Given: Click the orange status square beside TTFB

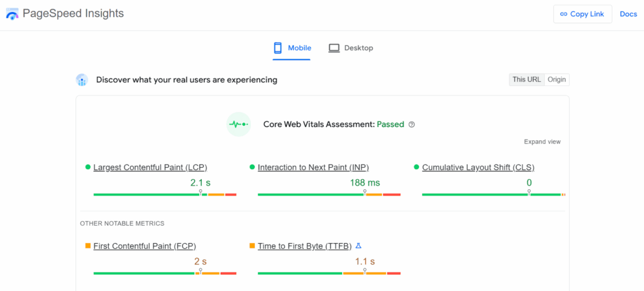Looking at the screenshot, I should tap(252, 246).
